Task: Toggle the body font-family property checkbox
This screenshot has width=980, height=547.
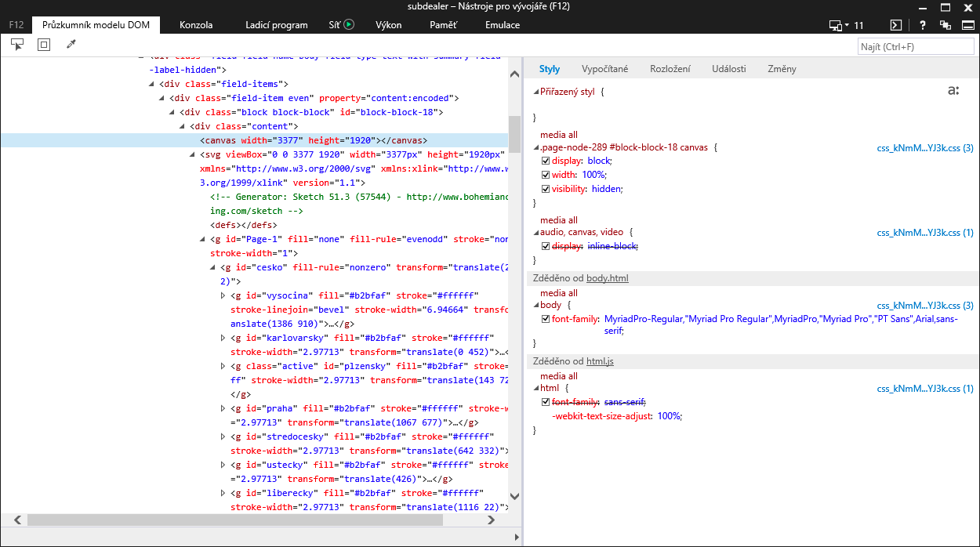Action: point(546,319)
